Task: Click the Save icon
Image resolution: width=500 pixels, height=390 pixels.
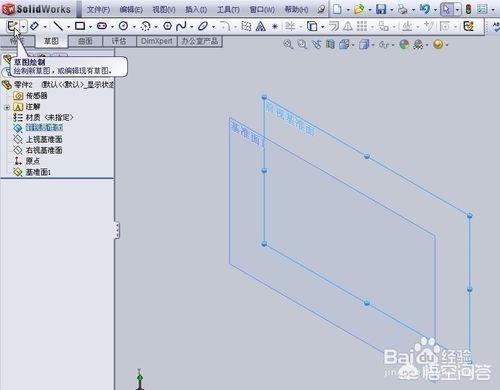Action: tap(381, 9)
